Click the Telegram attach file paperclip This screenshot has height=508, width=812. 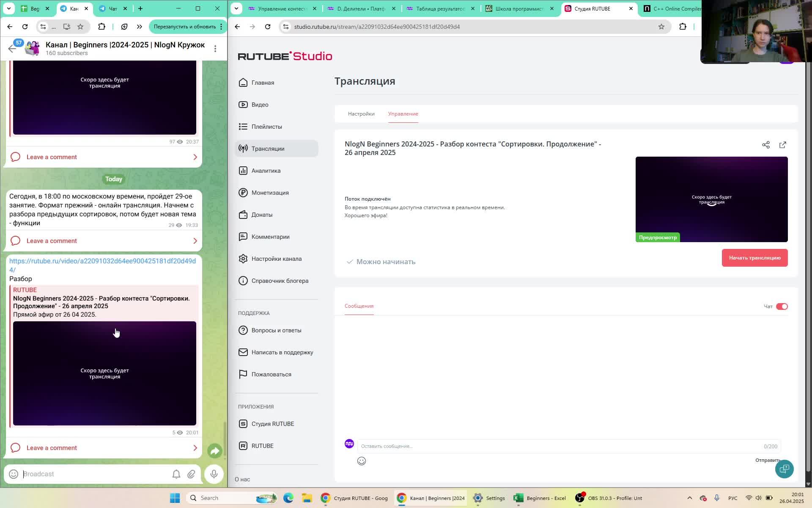tap(191, 474)
